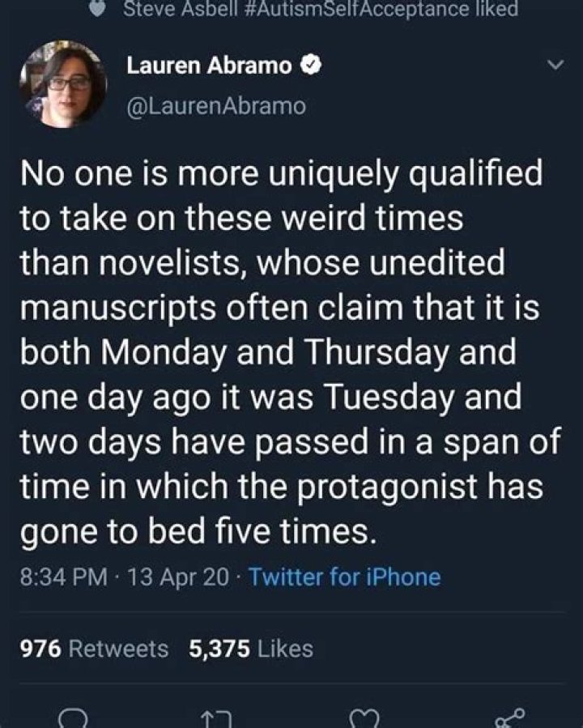This screenshot has height=728, width=583.
Task: View the 976 Retweets list
Action: (93, 648)
